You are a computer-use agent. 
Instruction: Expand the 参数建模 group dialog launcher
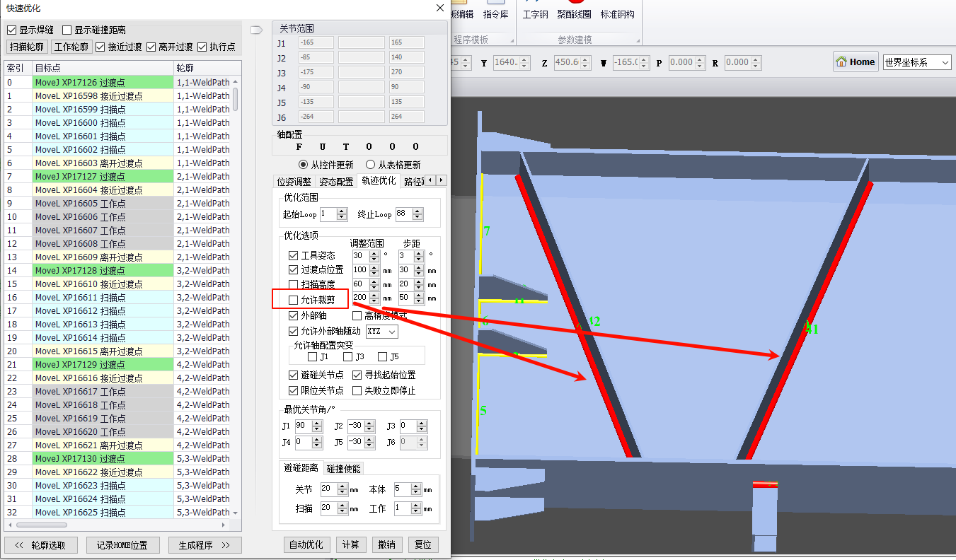click(638, 40)
